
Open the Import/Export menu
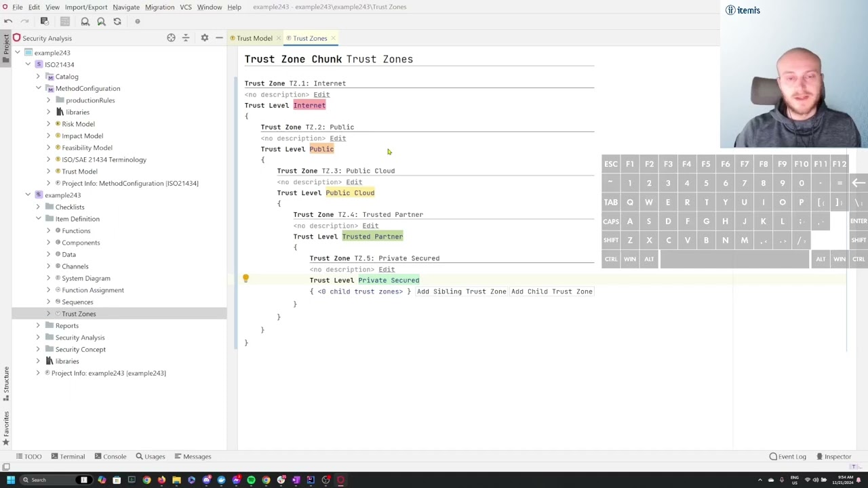coord(86,7)
